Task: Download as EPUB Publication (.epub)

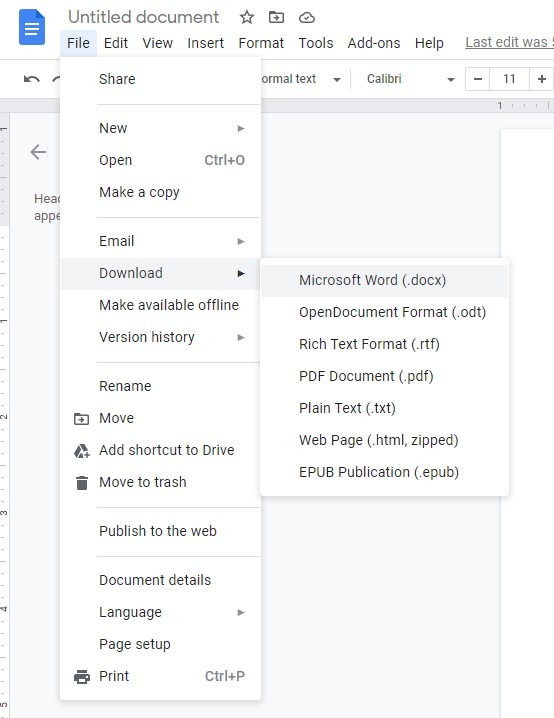Action: [x=385, y=473]
